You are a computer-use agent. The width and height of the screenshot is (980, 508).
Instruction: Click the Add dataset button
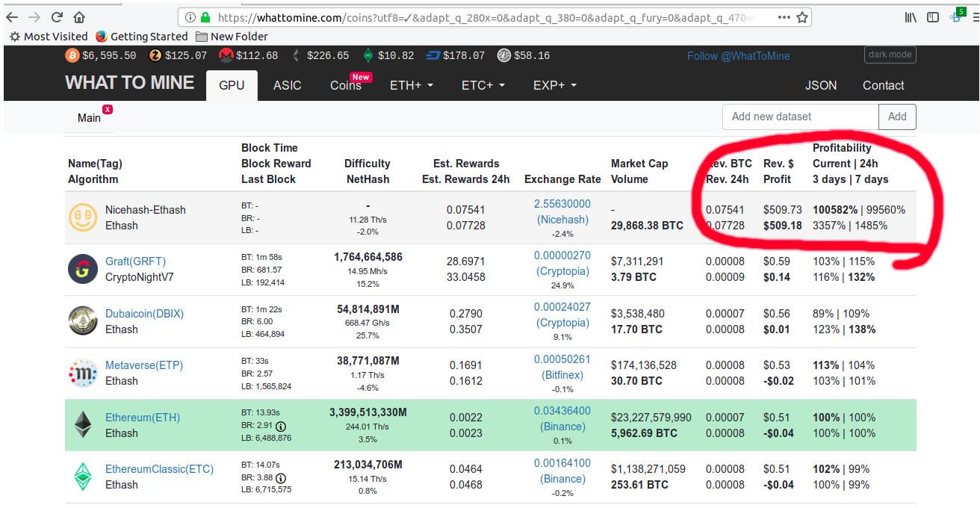click(898, 117)
